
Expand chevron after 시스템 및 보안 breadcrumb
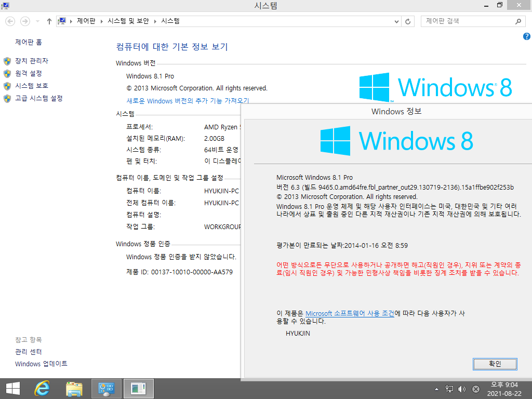point(155,21)
